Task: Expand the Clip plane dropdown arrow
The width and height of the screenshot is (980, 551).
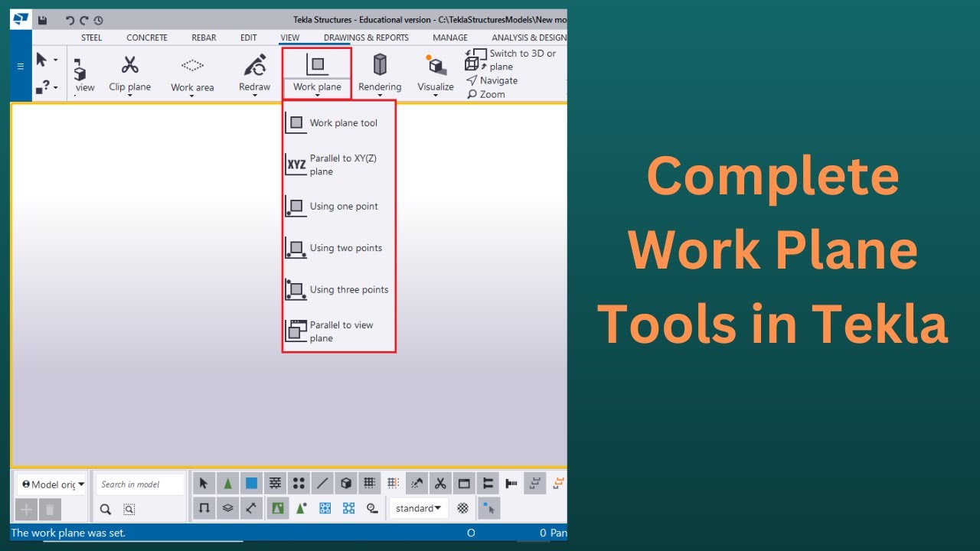Action: (130, 96)
